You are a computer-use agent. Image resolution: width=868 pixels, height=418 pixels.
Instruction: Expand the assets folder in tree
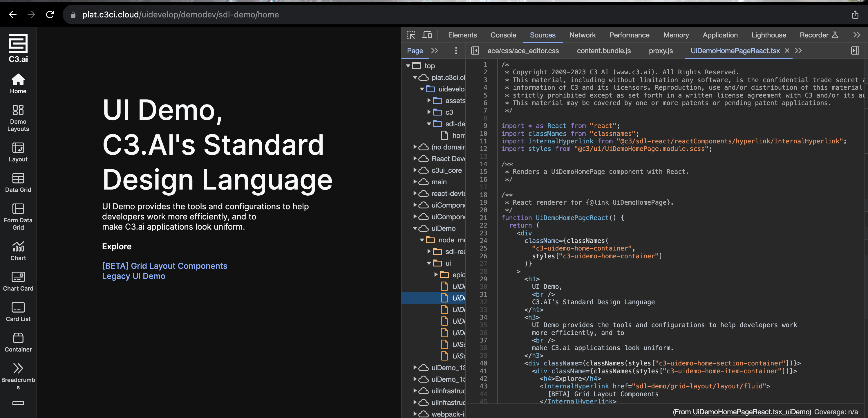[x=429, y=100]
